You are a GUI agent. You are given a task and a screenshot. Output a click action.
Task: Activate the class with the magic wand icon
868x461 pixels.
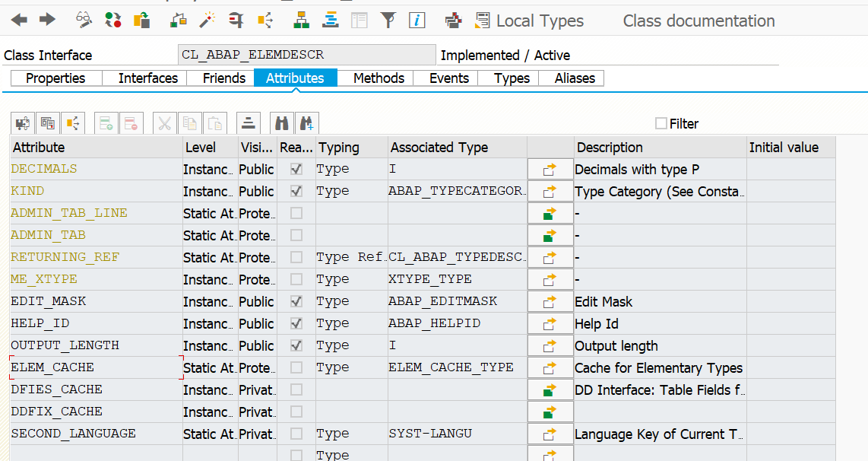point(207,21)
